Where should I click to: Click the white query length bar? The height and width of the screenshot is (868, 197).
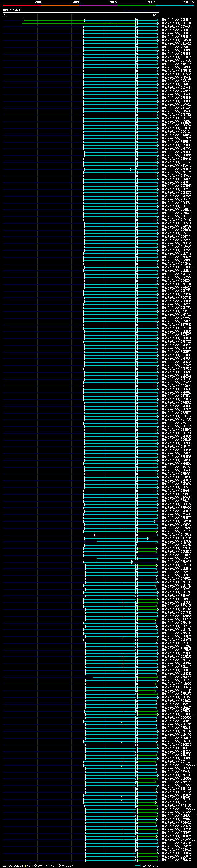pyautogui.click(x=81, y=13)
